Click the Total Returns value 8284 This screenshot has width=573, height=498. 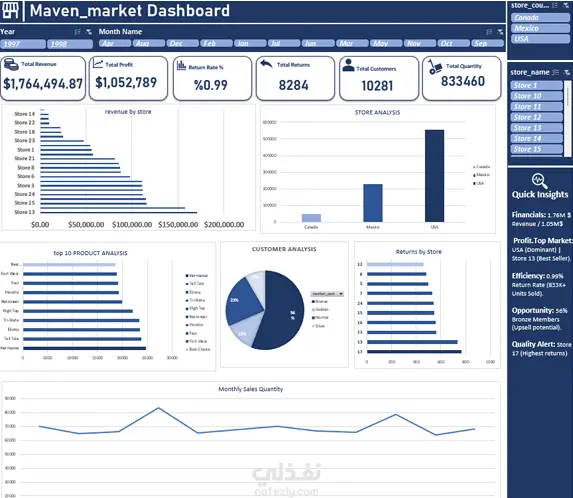pos(294,85)
